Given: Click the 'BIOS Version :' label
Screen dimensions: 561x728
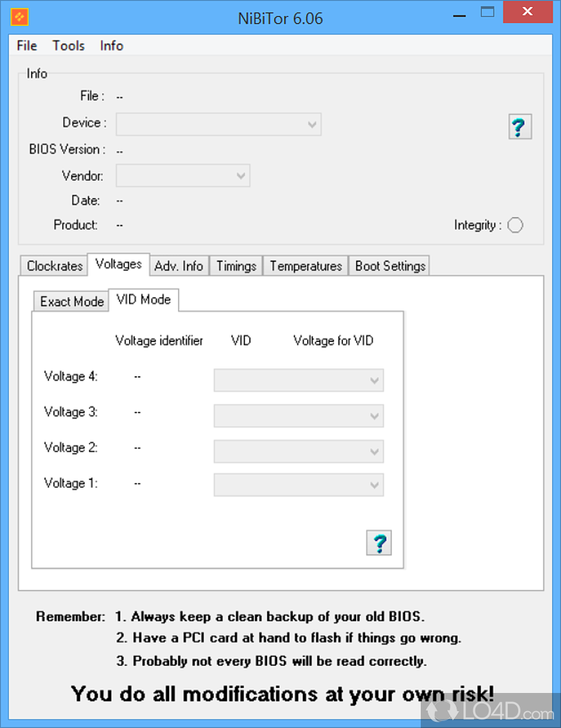Looking at the screenshot, I should (67, 149).
